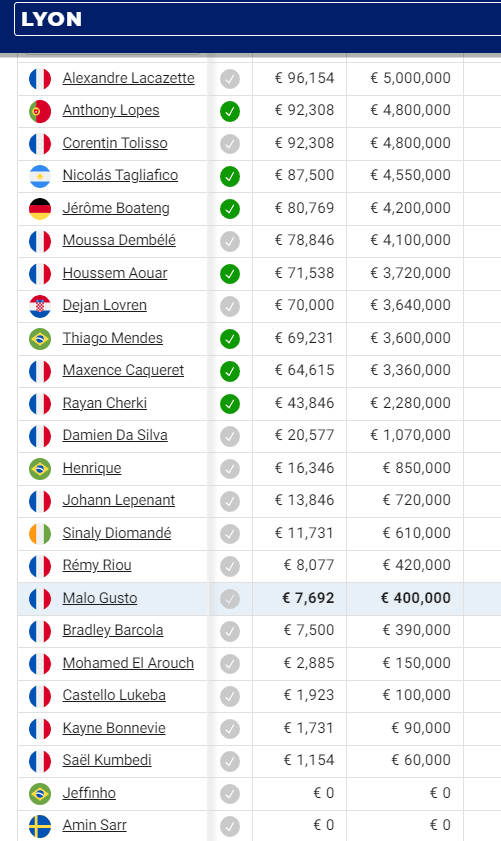Image resolution: width=501 pixels, height=841 pixels.
Task: Toggle the green checkmark for Rayan Cherki
Action: 230,404
